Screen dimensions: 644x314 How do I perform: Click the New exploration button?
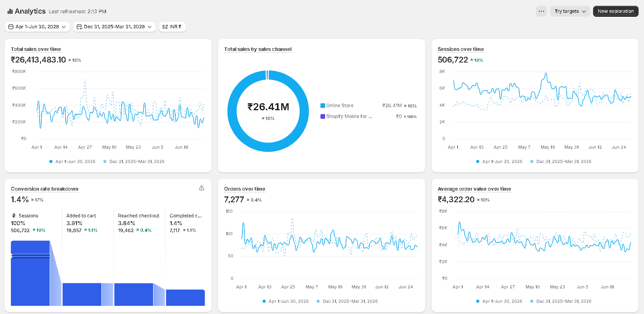pyautogui.click(x=616, y=11)
